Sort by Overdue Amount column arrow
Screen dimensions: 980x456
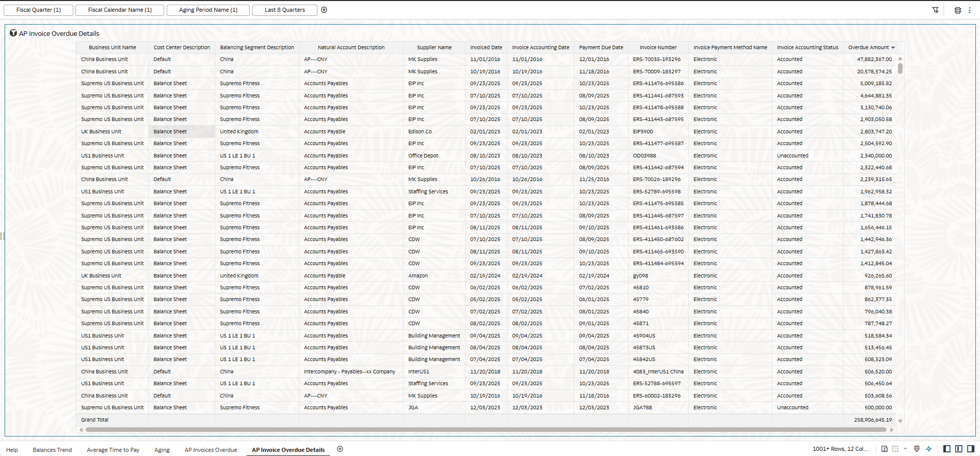coord(893,48)
